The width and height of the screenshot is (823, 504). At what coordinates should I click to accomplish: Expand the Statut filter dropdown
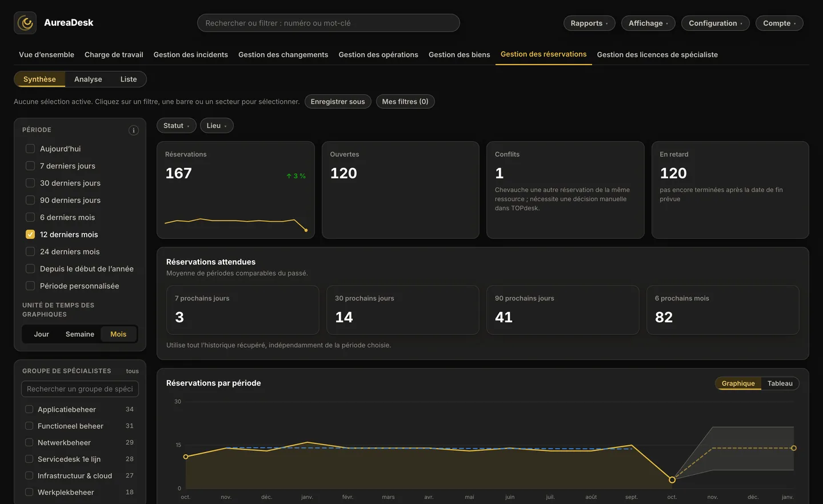[x=177, y=126]
